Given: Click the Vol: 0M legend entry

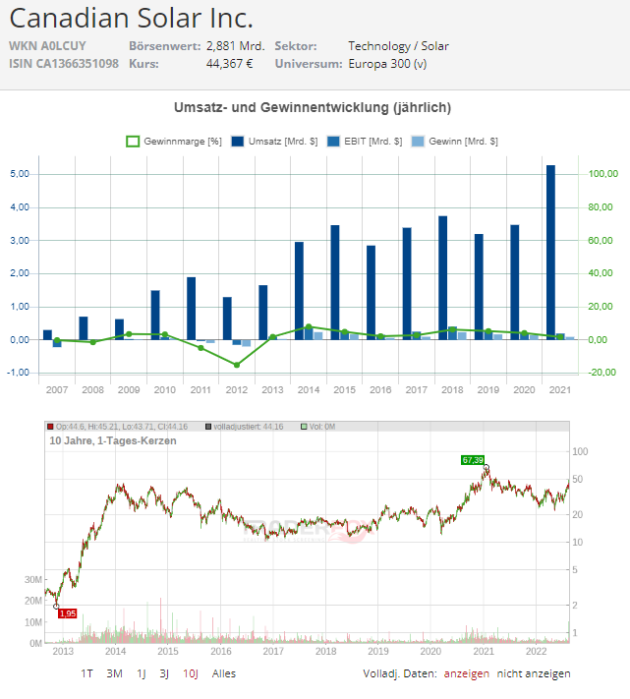Looking at the screenshot, I should [x=318, y=427].
